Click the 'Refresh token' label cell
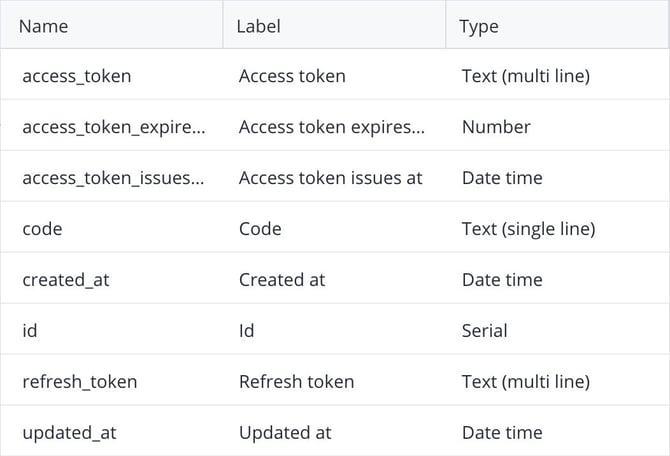The width and height of the screenshot is (670, 456). point(297,382)
